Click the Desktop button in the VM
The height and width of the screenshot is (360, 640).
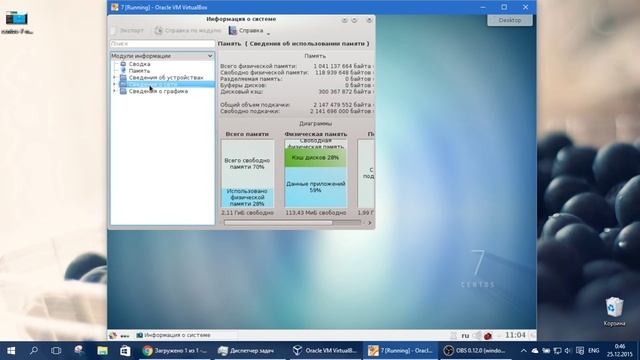point(510,20)
